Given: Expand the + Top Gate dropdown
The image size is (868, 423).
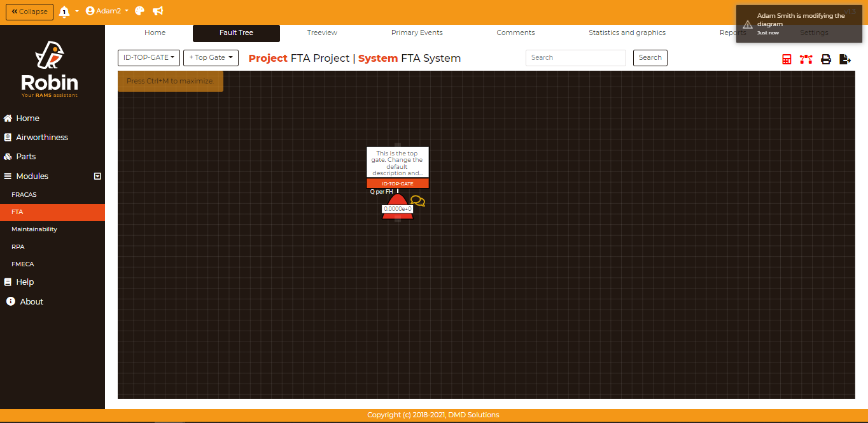Looking at the screenshot, I should coord(211,58).
